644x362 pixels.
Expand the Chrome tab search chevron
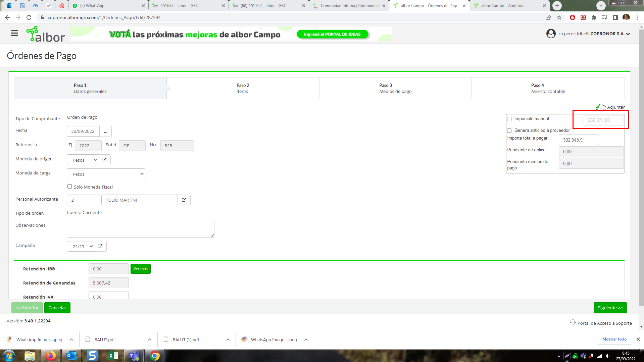tap(601, 5)
